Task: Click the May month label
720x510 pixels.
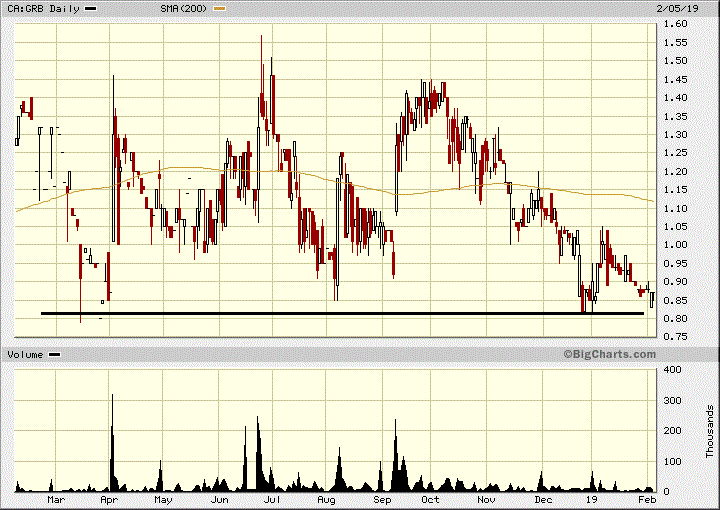Action: (x=163, y=499)
